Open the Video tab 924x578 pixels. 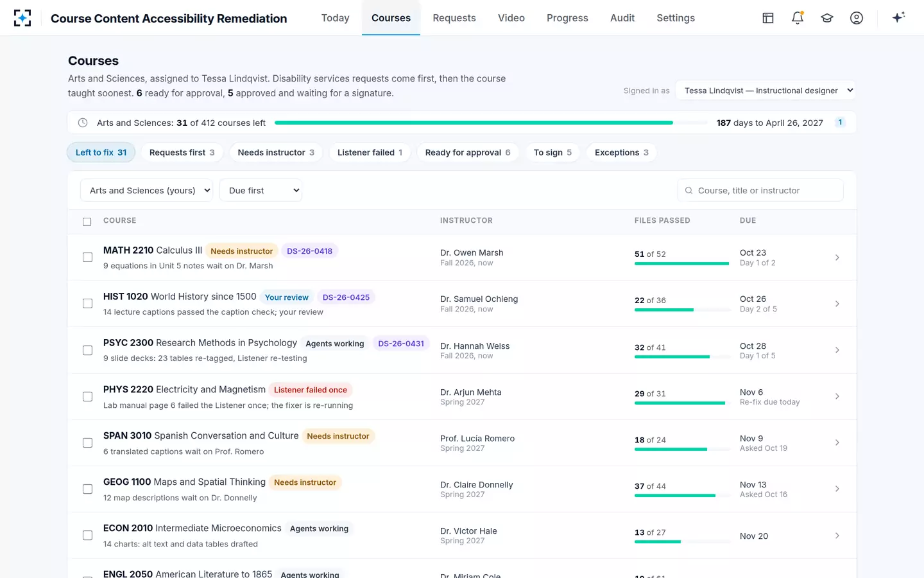pos(511,18)
